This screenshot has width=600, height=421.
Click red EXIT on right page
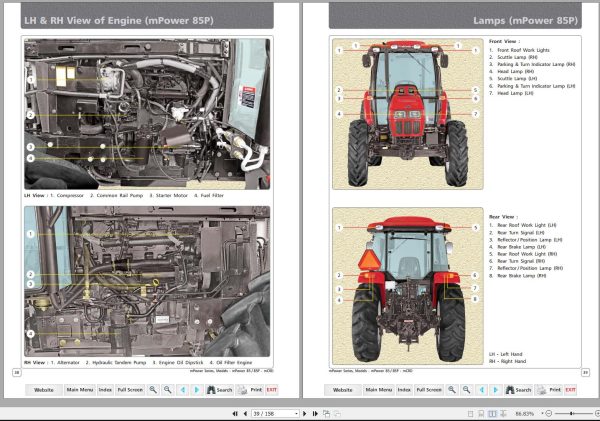[571, 390]
